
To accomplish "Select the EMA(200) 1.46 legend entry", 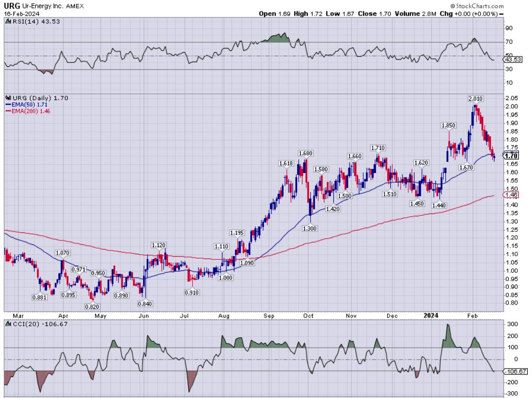I will [x=28, y=111].
